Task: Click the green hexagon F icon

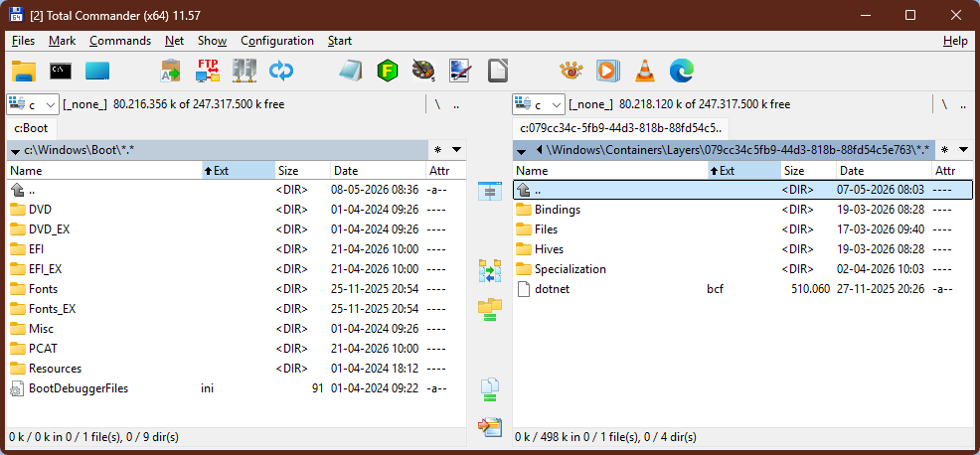Action: coord(388,72)
